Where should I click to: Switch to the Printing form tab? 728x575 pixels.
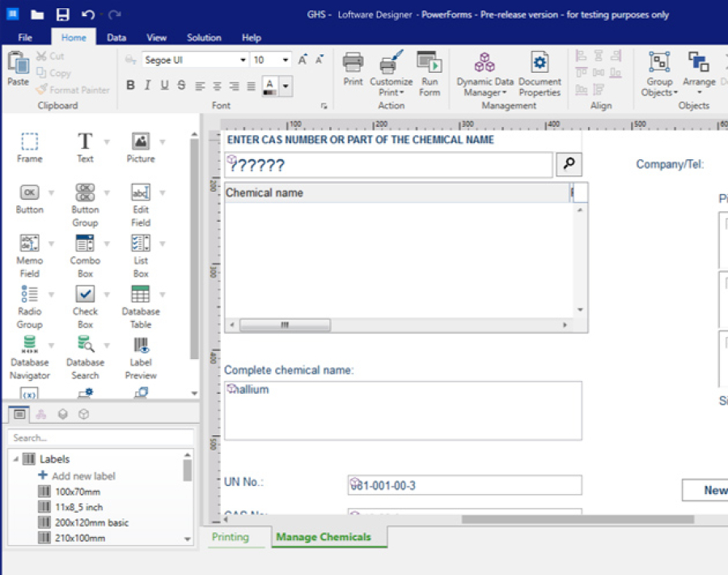[x=231, y=537]
